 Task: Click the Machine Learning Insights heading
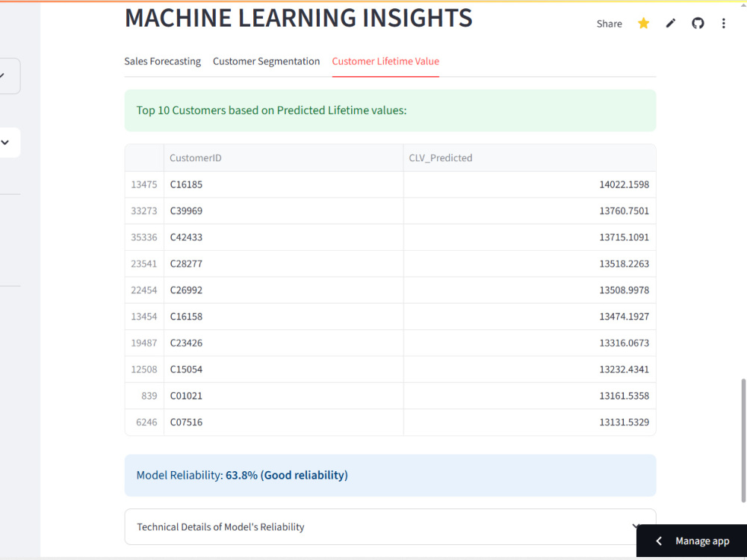(x=298, y=18)
